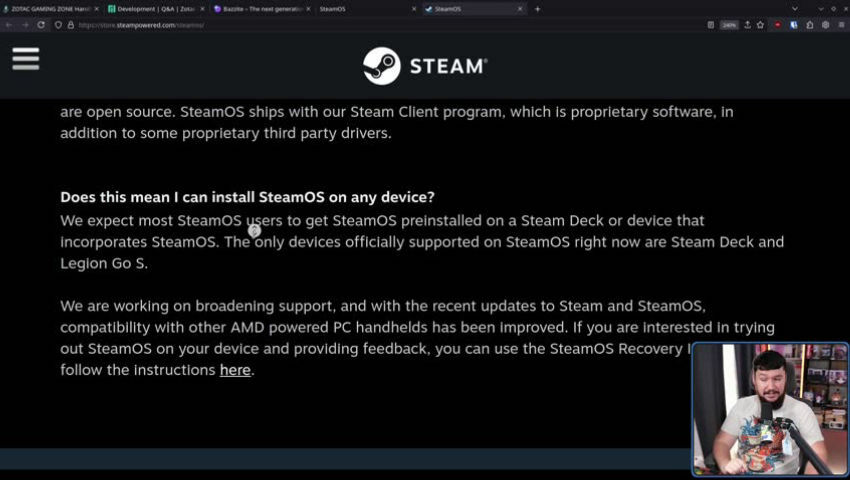Viewport: 850px width, 480px height.
Task: Follow the 'here' instructions link
Action: 235,370
